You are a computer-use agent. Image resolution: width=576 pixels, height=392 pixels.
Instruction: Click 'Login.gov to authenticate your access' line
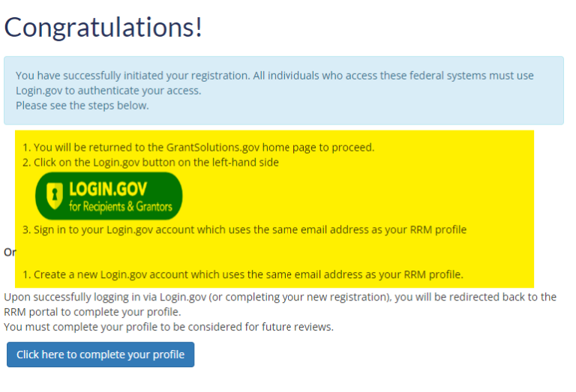[x=108, y=91]
